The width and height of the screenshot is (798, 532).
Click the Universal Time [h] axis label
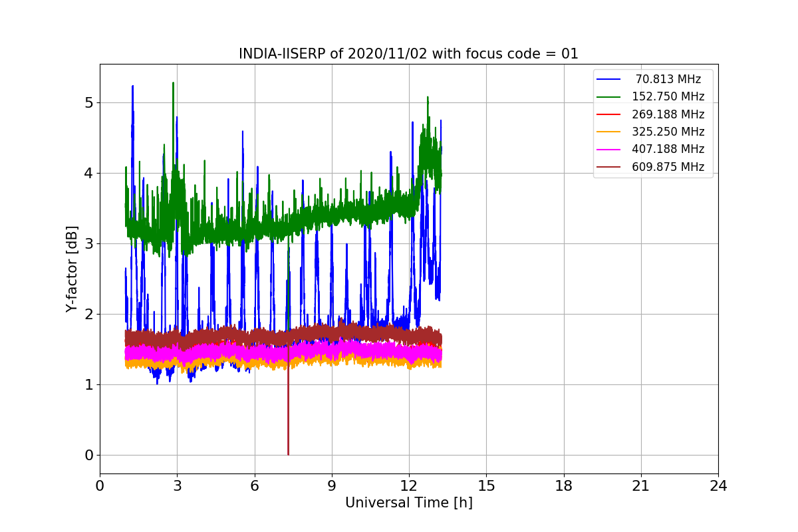pos(408,503)
